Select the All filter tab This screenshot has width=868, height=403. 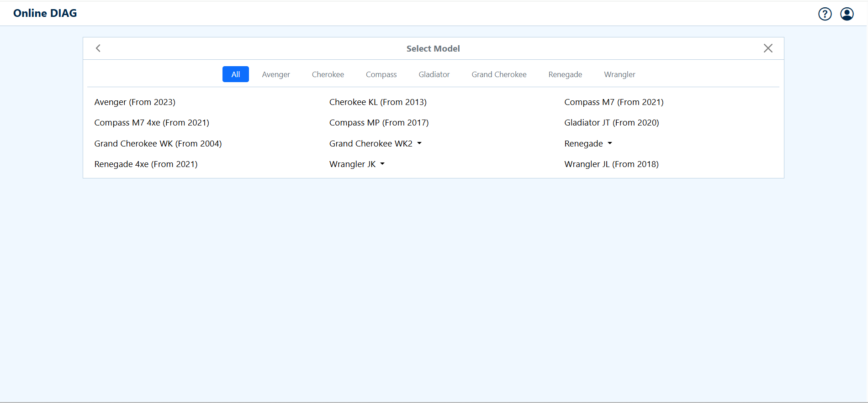coord(235,74)
